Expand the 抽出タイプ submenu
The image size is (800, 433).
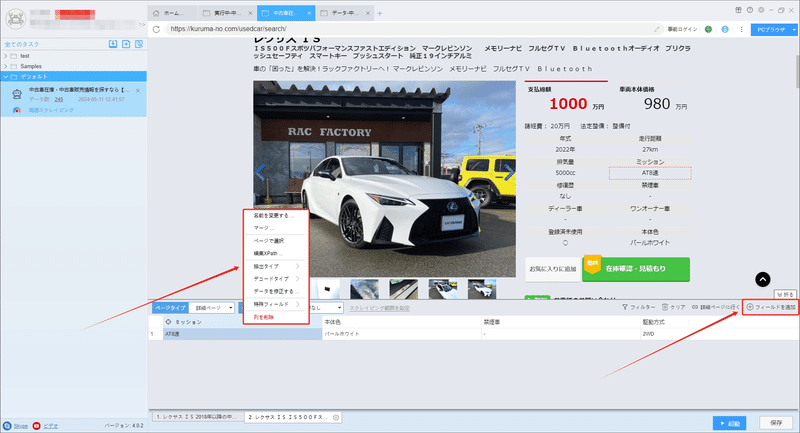pos(276,266)
